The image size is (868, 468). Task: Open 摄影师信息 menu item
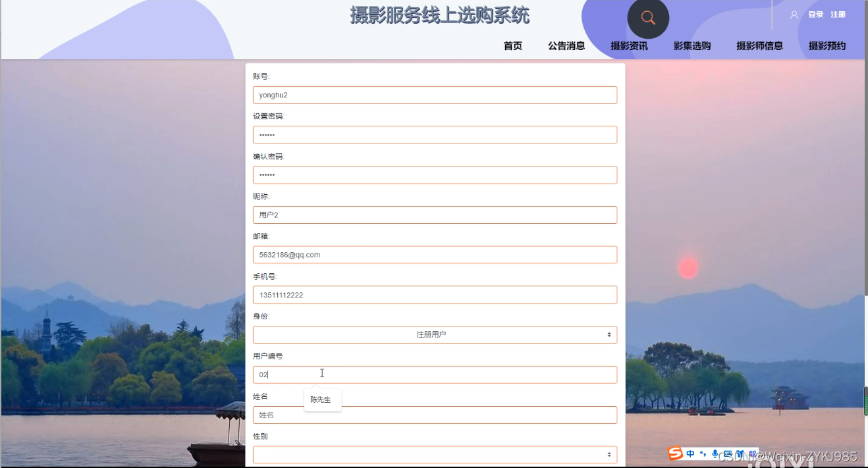tap(759, 46)
